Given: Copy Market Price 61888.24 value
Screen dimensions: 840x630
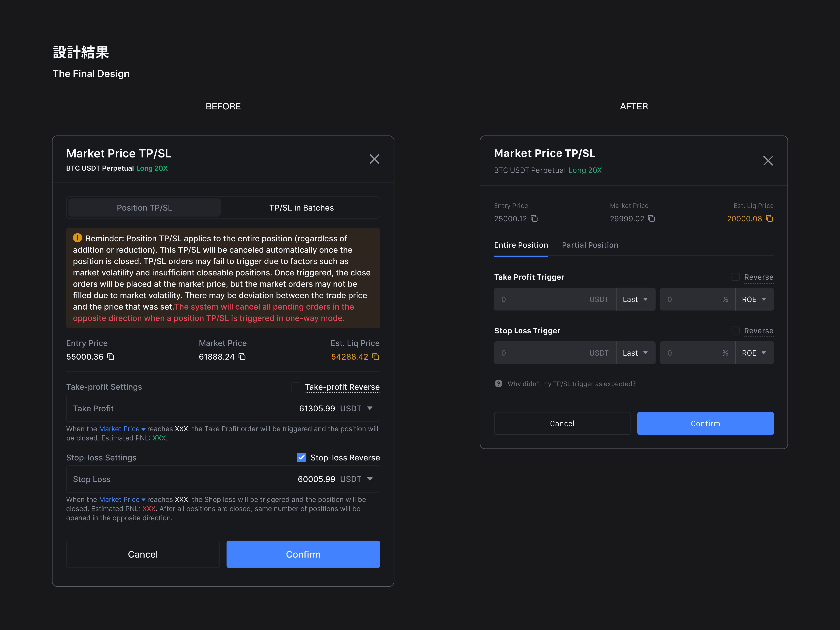Looking at the screenshot, I should [242, 357].
